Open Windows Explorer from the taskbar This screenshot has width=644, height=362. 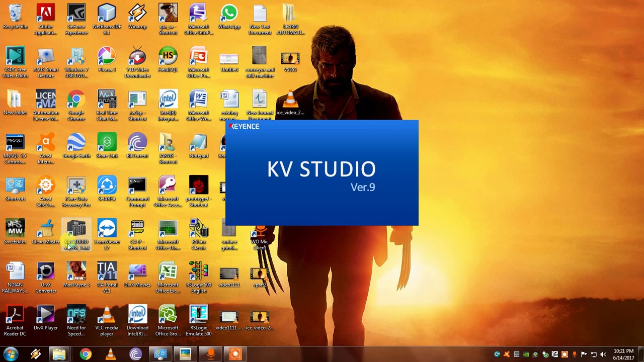(59, 354)
